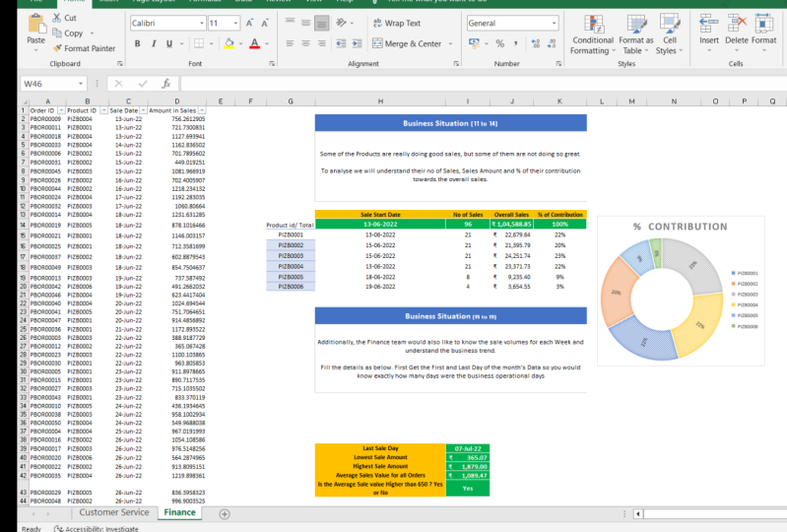Viewport: 787px width, 532px height.
Task: Toggle Wrap Text
Action: 397,23
